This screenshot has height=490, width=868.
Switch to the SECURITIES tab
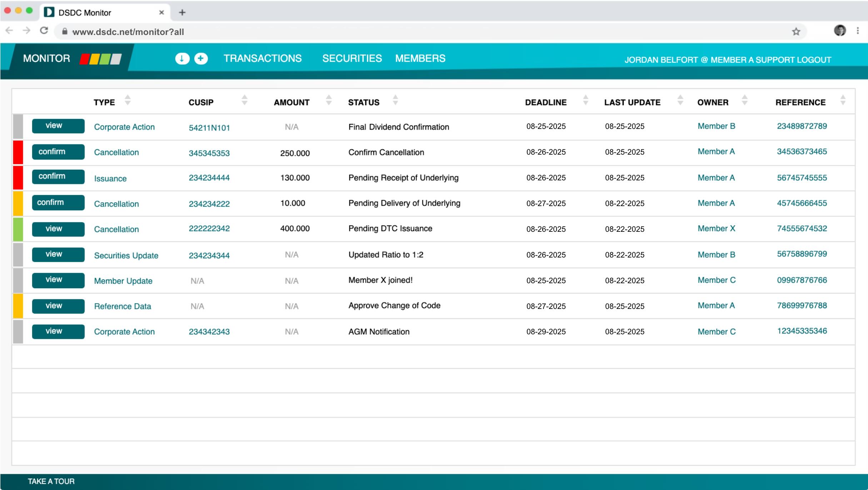point(352,59)
